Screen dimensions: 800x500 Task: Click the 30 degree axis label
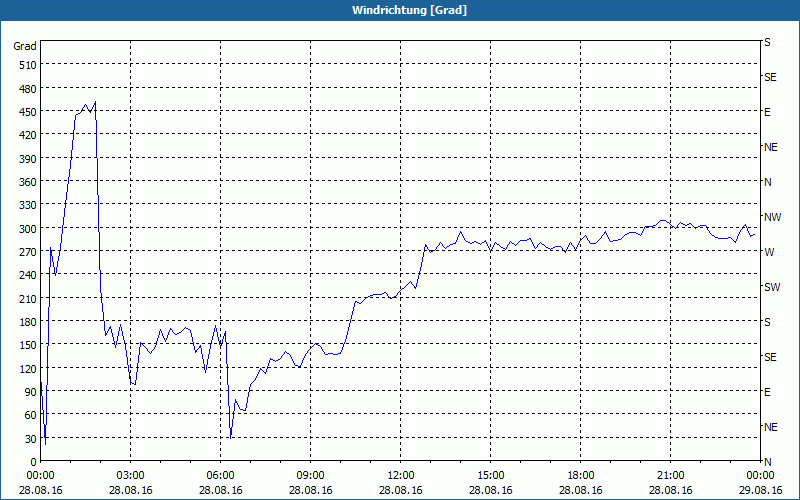[x=31, y=439]
